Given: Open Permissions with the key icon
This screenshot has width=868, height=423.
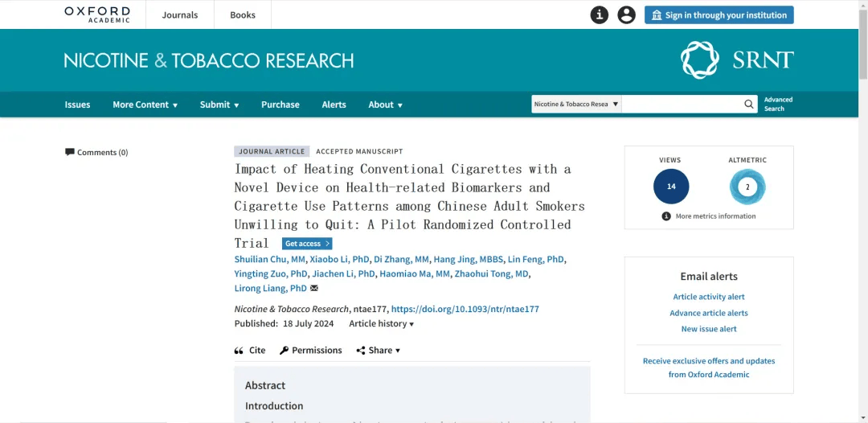Looking at the screenshot, I should coord(310,351).
